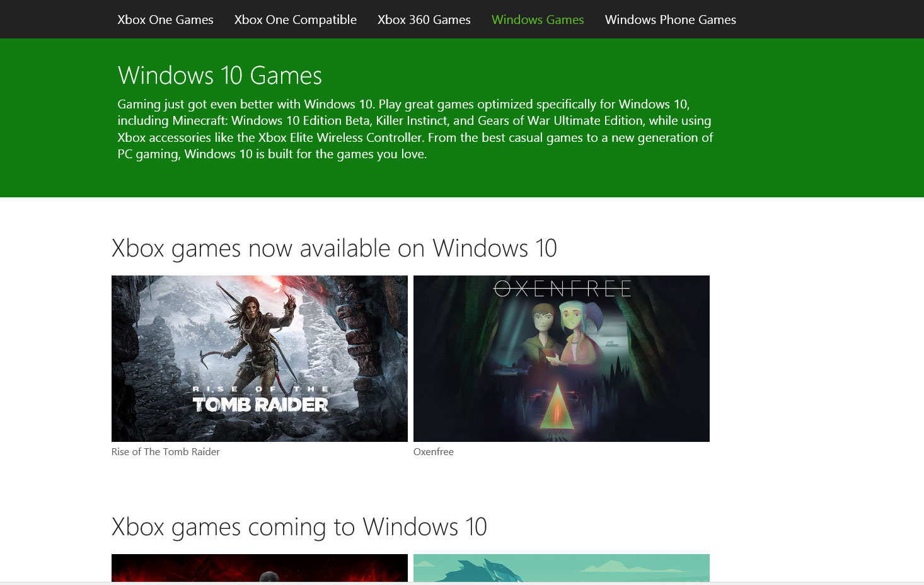924x585 pixels.
Task: Click the Windows 10 Games heading
Action: [x=220, y=76]
